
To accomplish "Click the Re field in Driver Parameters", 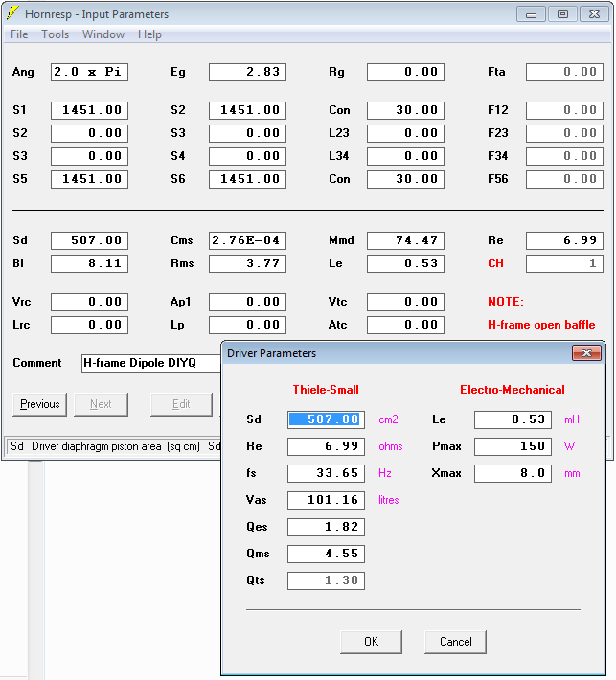I will pos(327,446).
